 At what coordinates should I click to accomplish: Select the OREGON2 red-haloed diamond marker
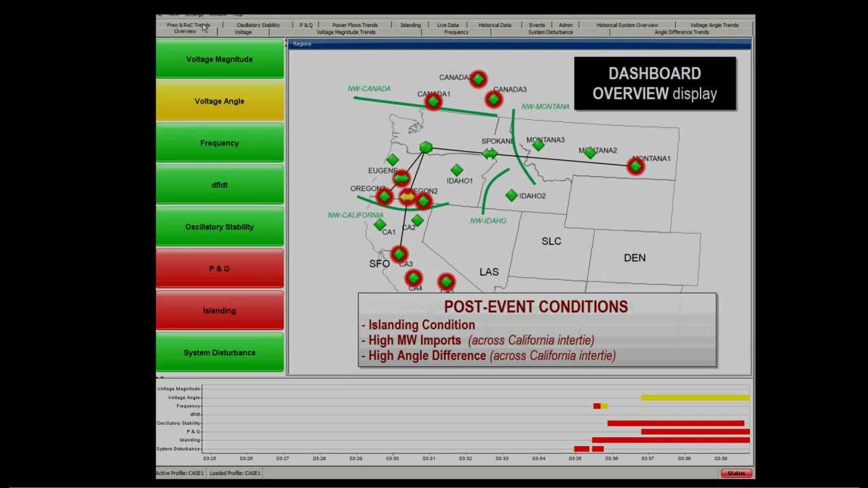pyautogui.click(x=424, y=201)
